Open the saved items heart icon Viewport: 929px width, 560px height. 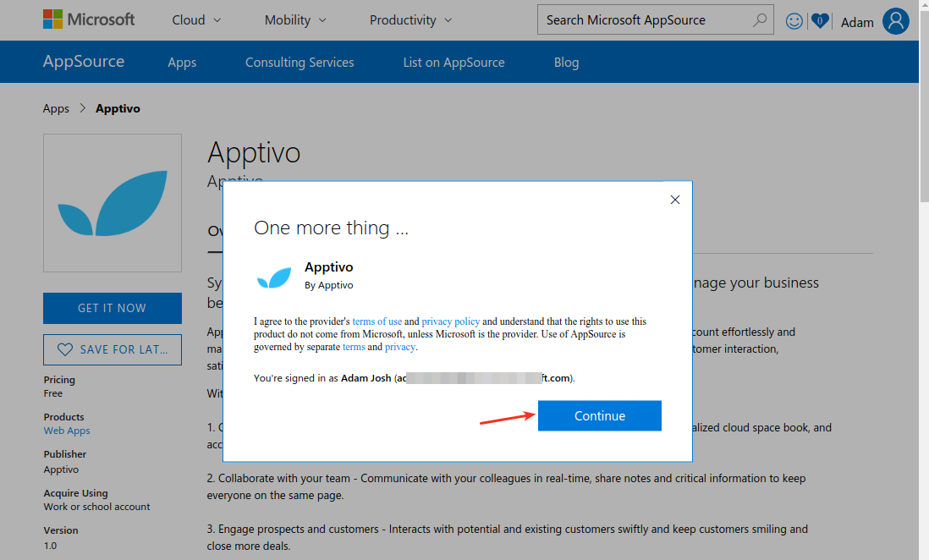point(820,21)
